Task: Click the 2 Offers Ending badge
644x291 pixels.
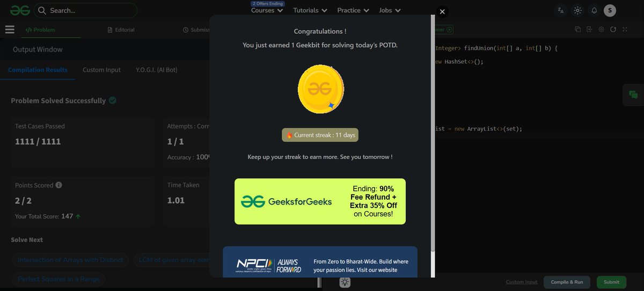Action: (x=267, y=3)
